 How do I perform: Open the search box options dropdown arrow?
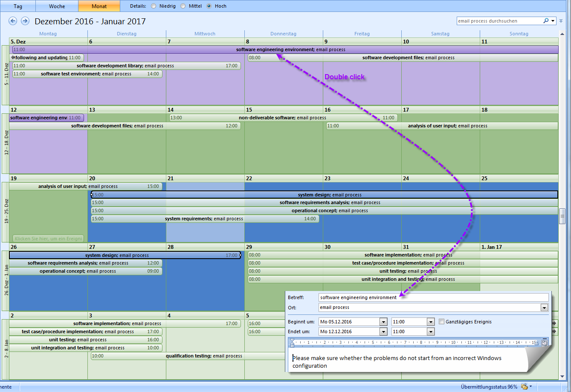pos(553,20)
